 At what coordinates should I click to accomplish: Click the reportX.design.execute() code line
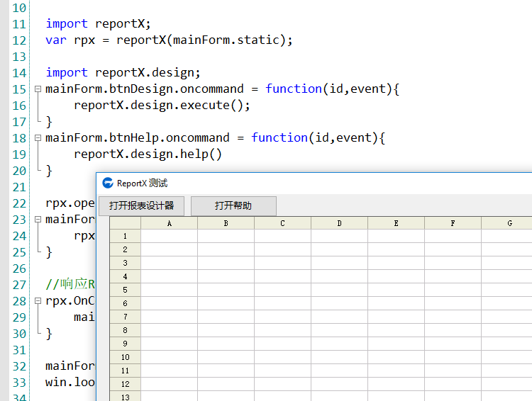coord(162,106)
